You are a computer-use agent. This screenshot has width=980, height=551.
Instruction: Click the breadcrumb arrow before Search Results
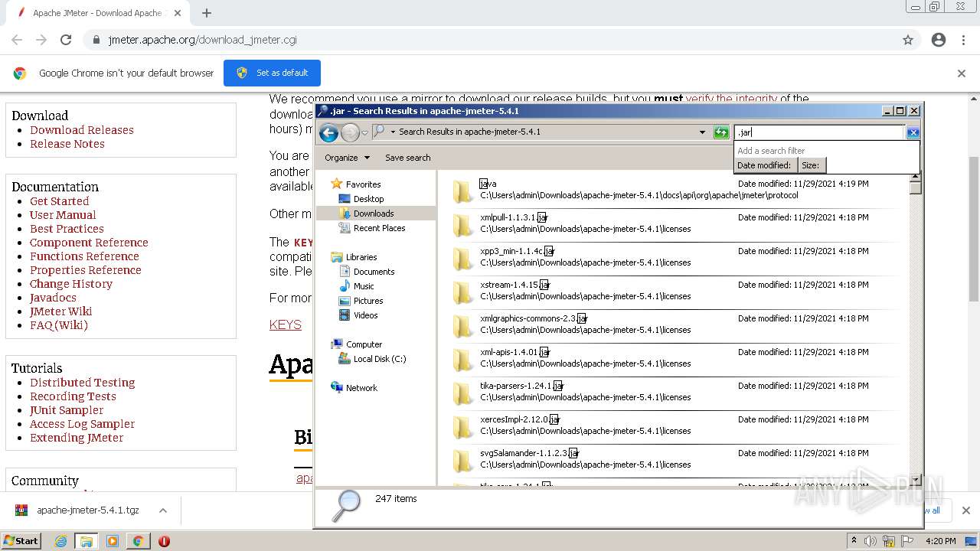tap(393, 132)
